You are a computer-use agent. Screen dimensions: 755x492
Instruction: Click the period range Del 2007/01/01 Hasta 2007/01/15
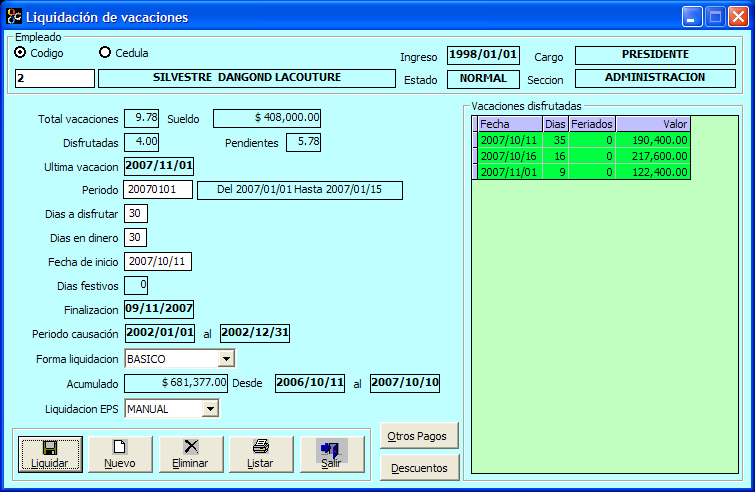300,190
